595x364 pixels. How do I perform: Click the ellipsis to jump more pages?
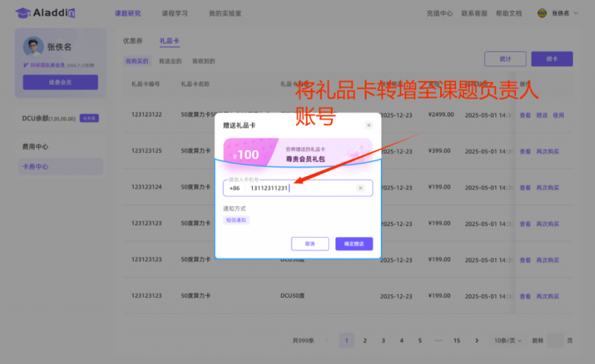(438, 340)
